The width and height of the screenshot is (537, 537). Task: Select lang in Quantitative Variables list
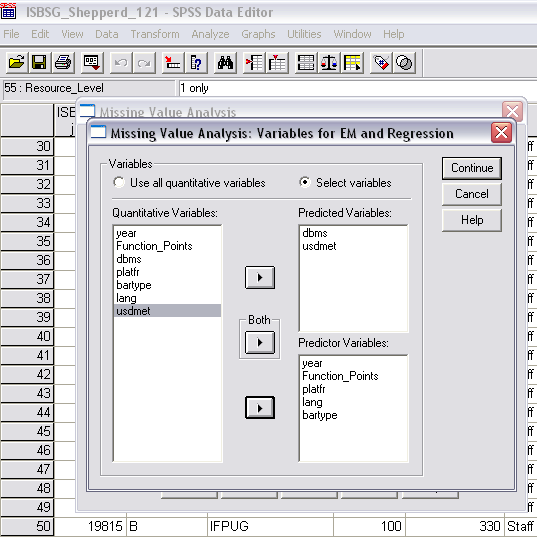coord(167,298)
